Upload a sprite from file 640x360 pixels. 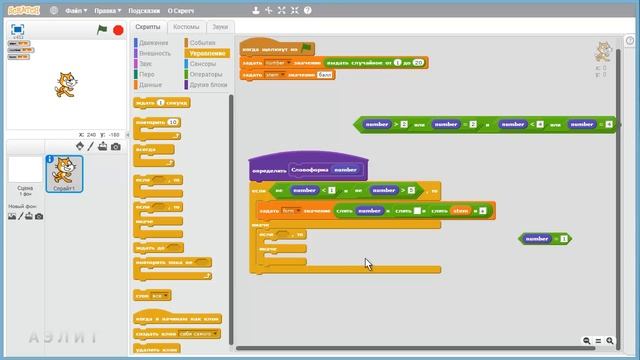pyautogui.click(x=102, y=147)
